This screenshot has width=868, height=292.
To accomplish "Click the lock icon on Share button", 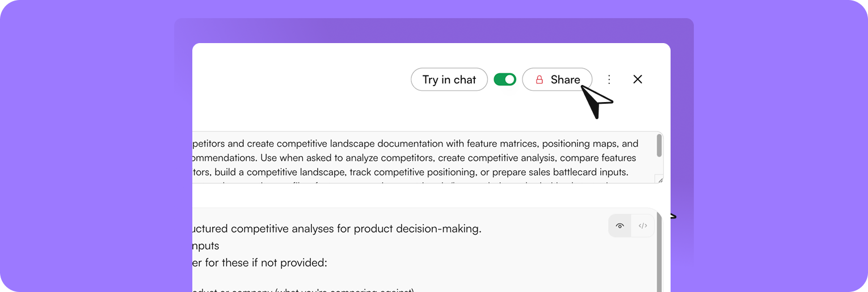I will click(x=540, y=80).
